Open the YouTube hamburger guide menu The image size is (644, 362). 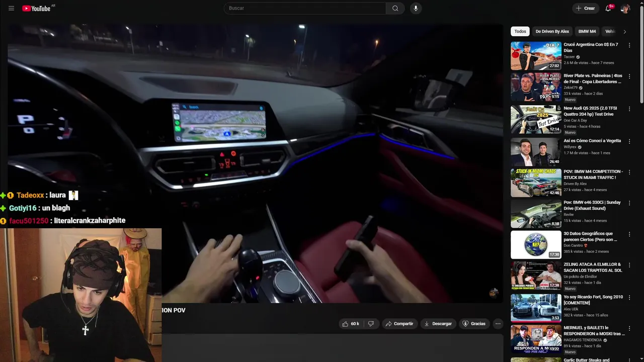click(11, 8)
